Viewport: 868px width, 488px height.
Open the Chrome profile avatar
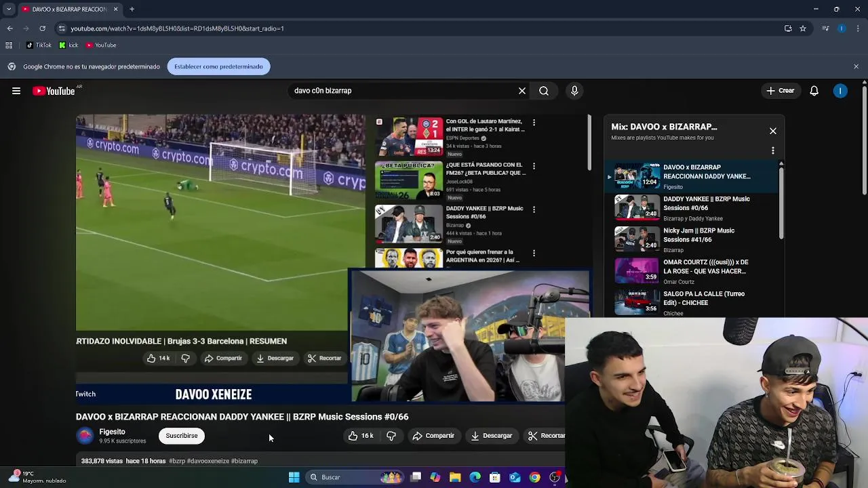[x=842, y=28]
